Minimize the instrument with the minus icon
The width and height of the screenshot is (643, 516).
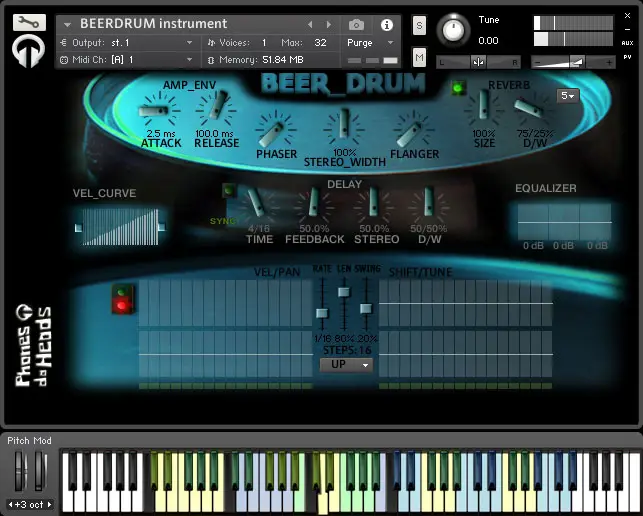pos(627,30)
